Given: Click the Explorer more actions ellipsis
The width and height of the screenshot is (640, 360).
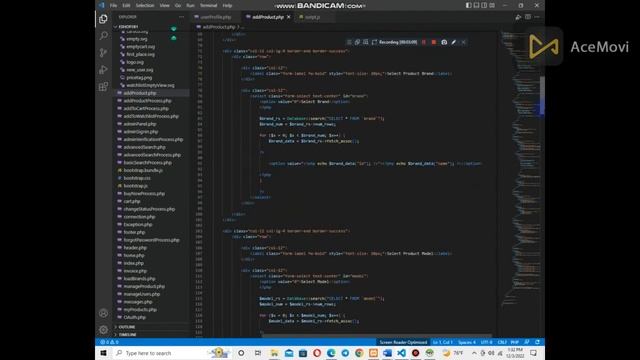Looking at the screenshot, I should pos(182,17).
